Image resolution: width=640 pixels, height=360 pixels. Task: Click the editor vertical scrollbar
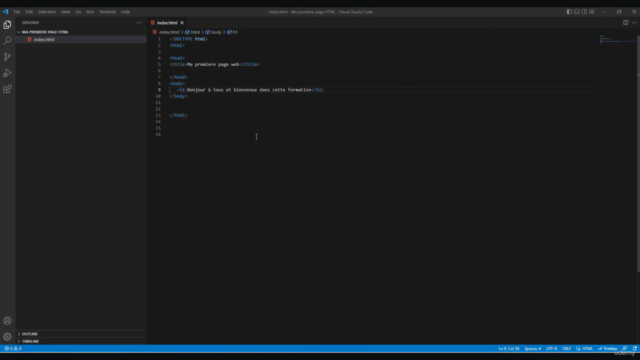[x=638, y=153]
